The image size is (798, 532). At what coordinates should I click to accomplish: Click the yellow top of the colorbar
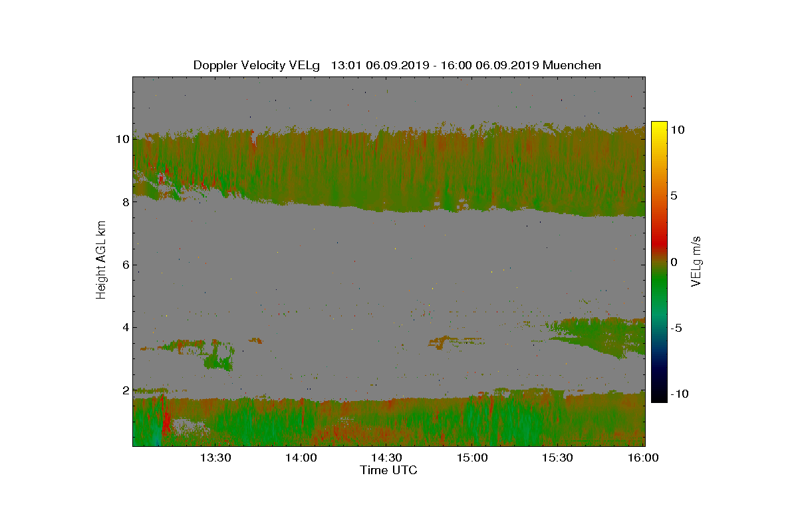coord(658,128)
